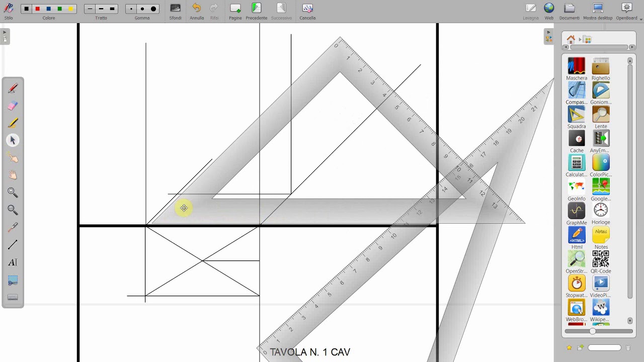Open the OpenBoard menu

pos(626,11)
